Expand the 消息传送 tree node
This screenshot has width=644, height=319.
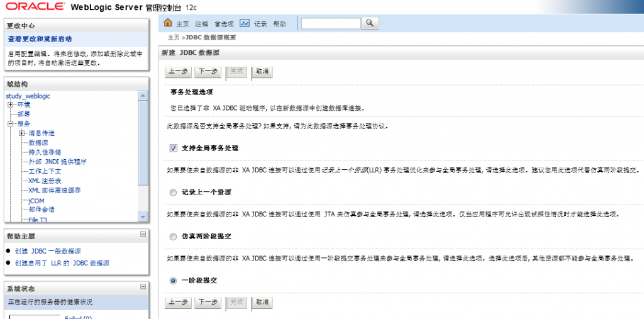[22, 133]
